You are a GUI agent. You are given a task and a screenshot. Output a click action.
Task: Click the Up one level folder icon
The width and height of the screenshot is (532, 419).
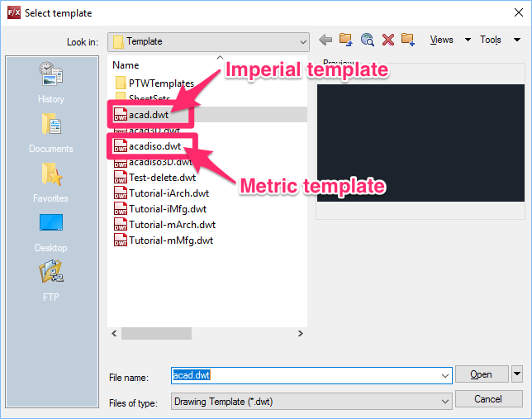pyautogui.click(x=346, y=40)
